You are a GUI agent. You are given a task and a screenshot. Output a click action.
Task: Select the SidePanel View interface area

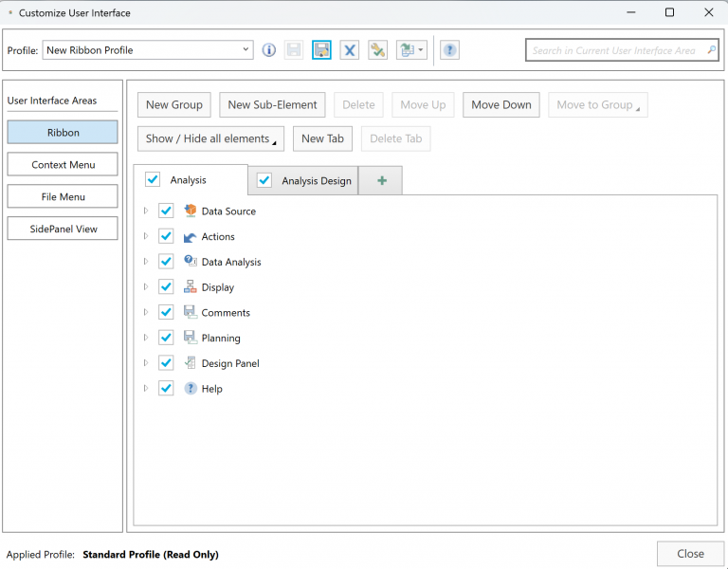pyautogui.click(x=63, y=229)
